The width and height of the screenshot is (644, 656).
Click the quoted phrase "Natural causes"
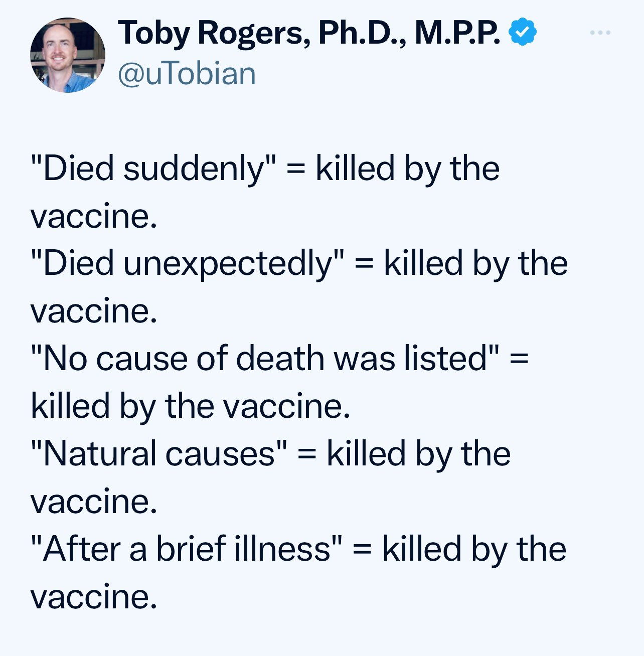coord(159,454)
